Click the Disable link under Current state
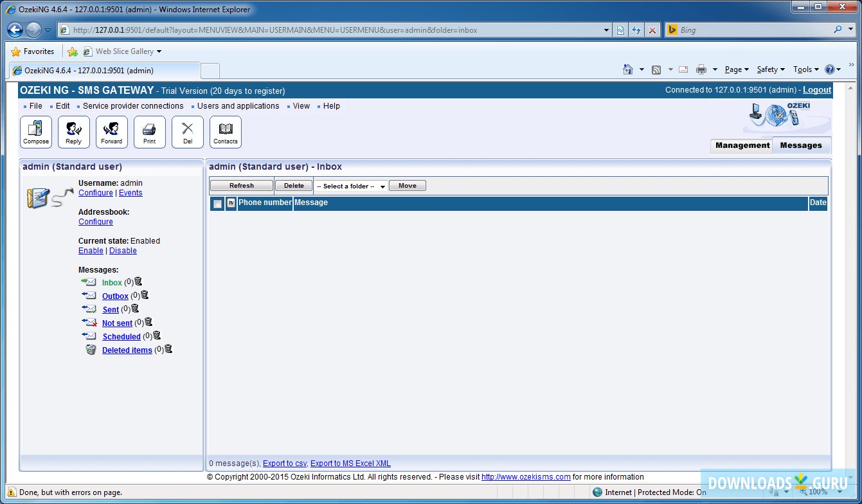Viewport: 862px width, 504px height. [123, 251]
